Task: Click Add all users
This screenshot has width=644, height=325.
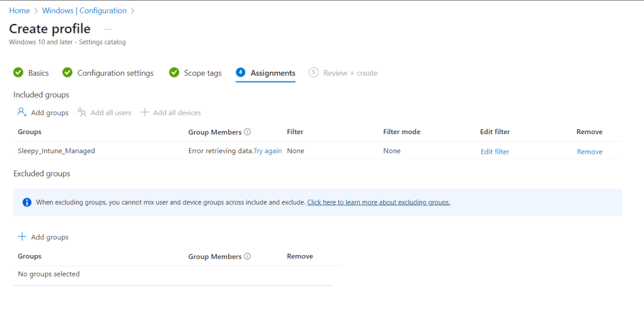Action: [x=105, y=113]
